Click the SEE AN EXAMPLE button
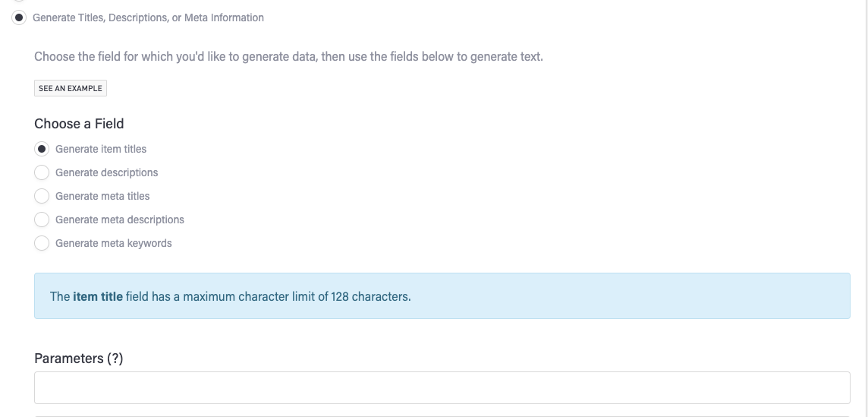 [71, 89]
